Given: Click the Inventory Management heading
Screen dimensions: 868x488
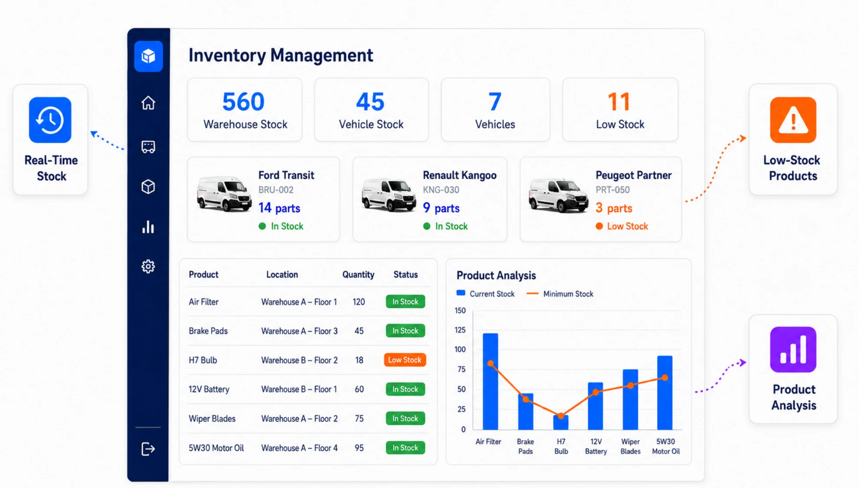Looking at the screenshot, I should pyautogui.click(x=281, y=56).
